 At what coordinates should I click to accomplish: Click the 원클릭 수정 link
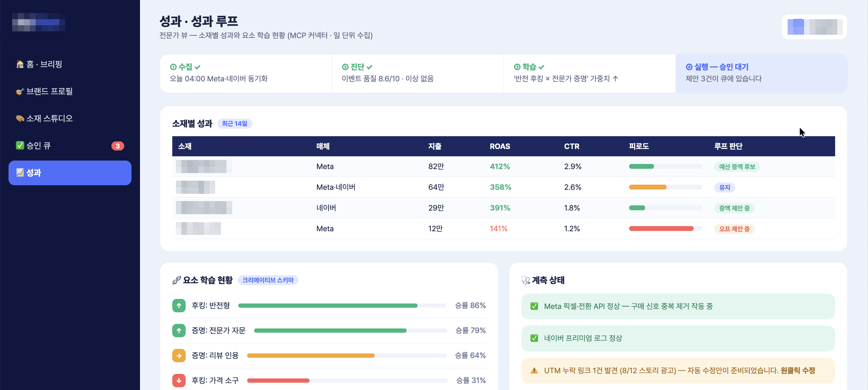798,370
